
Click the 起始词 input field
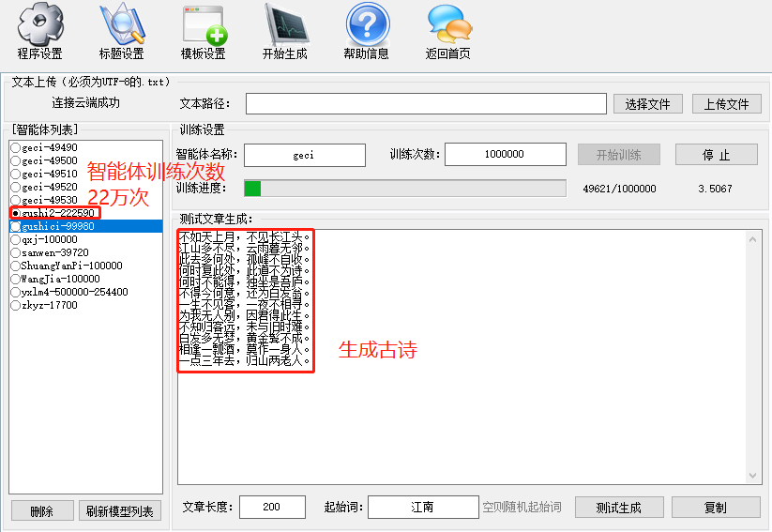click(421, 507)
